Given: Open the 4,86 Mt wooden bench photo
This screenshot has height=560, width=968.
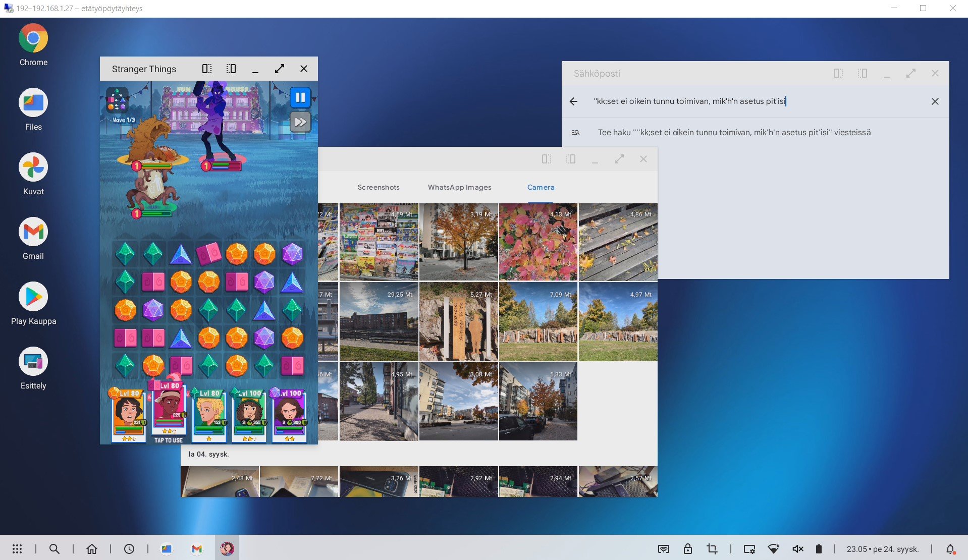Looking at the screenshot, I should [618, 242].
